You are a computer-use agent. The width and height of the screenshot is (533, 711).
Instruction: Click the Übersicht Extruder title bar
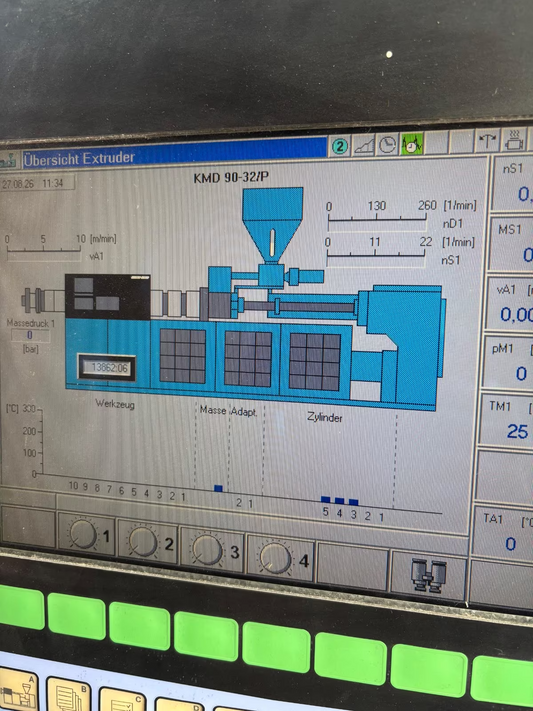point(174,154)
